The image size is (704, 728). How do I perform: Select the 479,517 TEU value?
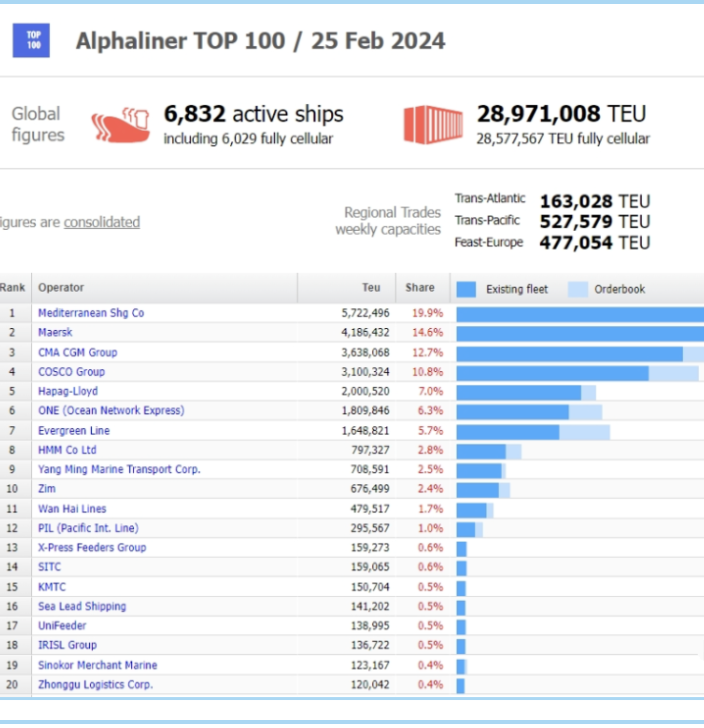(x=370, y=509)
